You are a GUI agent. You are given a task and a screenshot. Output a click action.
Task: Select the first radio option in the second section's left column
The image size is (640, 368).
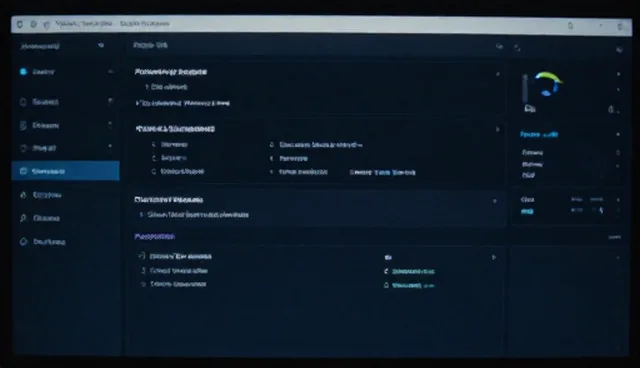point(154,144)
